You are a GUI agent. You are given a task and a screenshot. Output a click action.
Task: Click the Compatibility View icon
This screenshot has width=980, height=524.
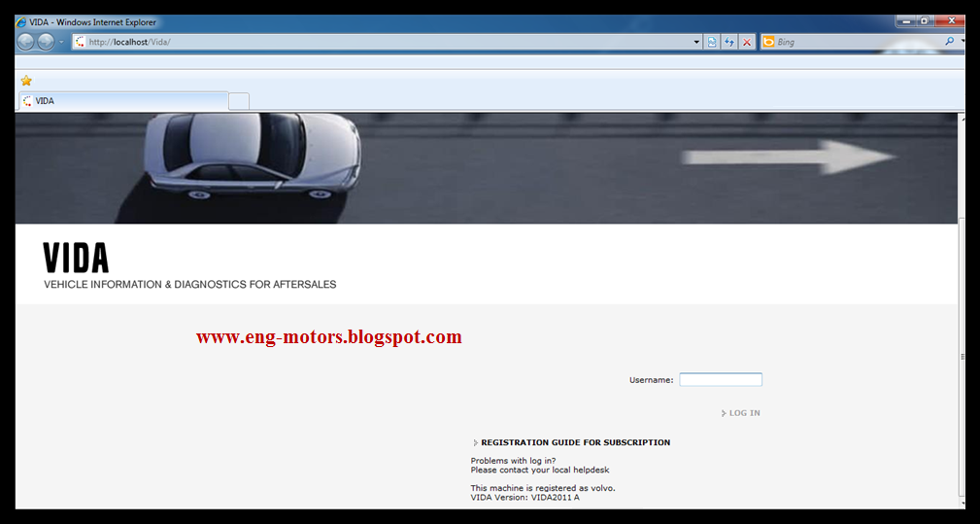click(x=712, y=42)
